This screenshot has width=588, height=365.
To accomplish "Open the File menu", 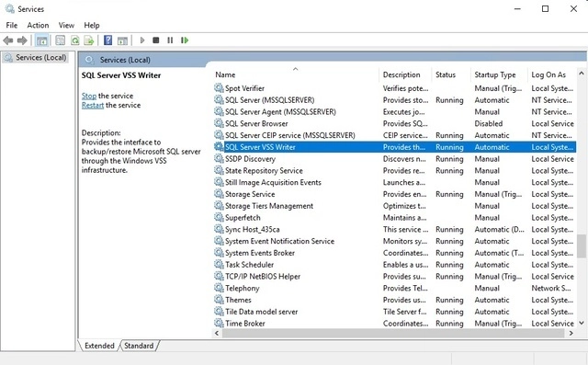I will click(12, 25).
